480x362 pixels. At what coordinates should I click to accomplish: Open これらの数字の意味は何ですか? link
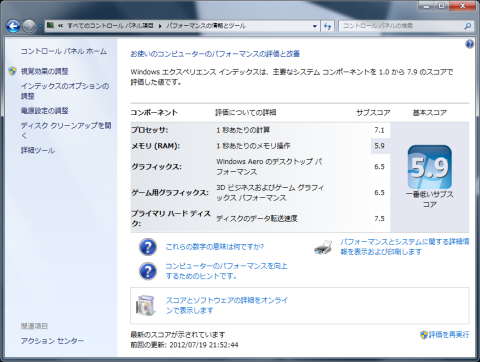(x=215, y=247)
